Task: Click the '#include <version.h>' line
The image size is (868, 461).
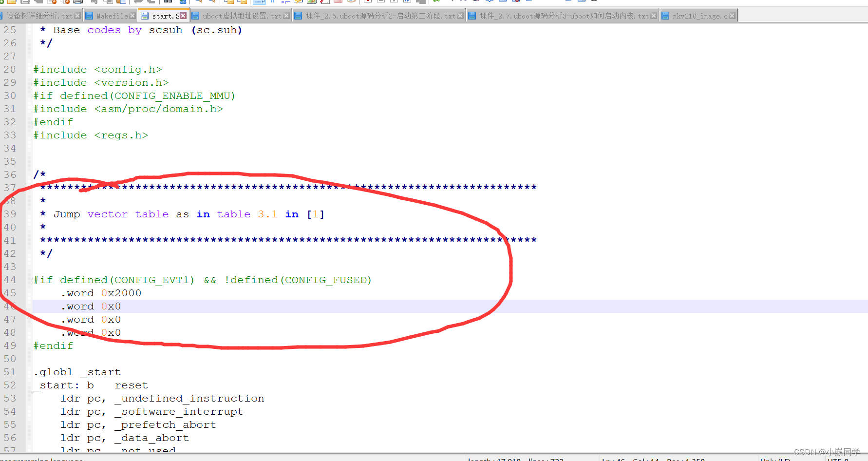Action: pyautogui.click(x=101, y=83)
